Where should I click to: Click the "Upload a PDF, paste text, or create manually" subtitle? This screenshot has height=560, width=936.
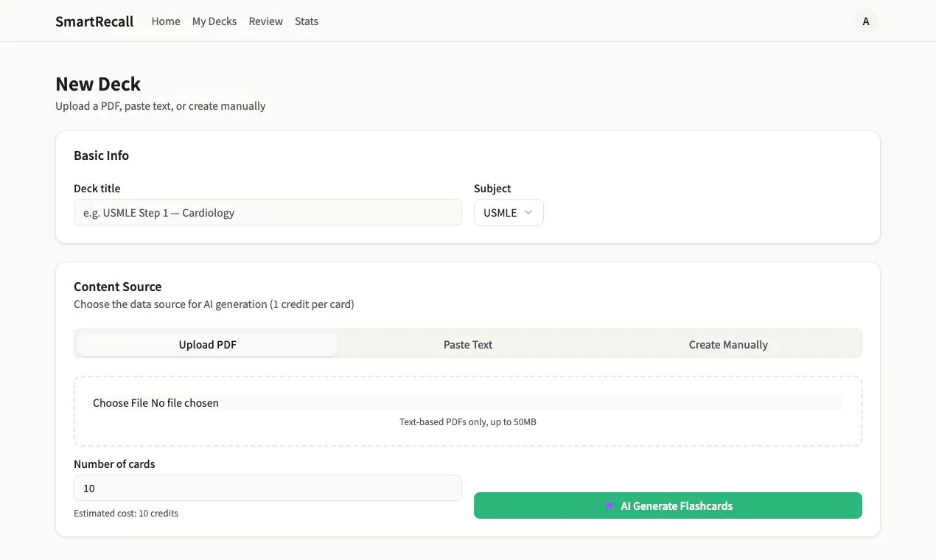point(161,106)
